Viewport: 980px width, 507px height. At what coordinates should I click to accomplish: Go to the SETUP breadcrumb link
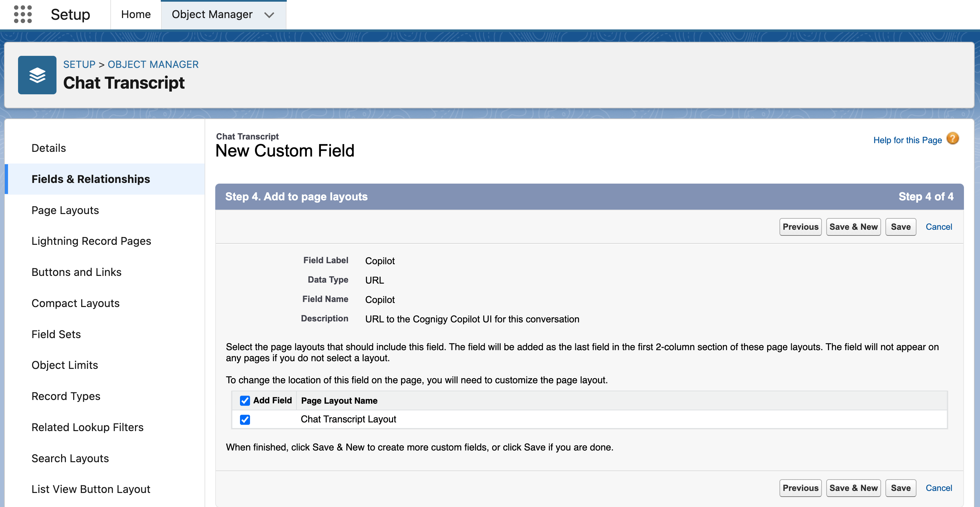tap(79, 64)
